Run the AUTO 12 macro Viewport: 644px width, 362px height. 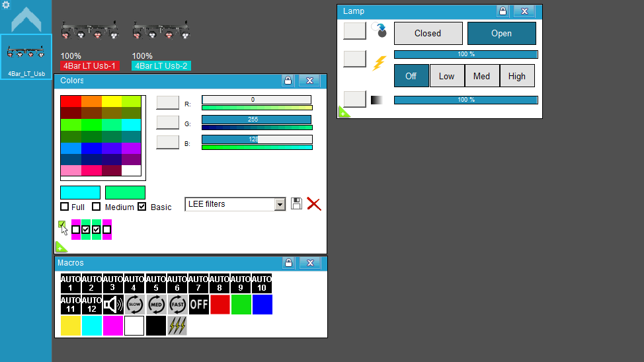click(x=92, y=305)
